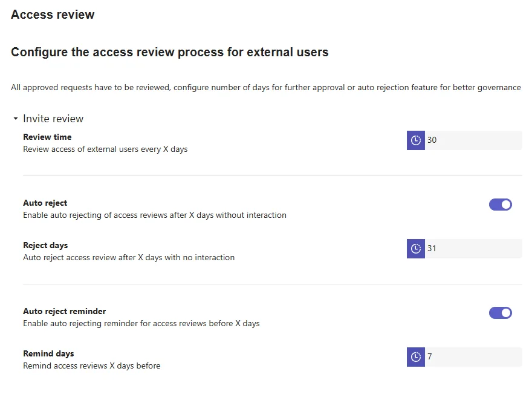Image resolution: width=532 pixels, height=400 pixels.
Task: Turn off the Auto reject reminder switch
Action: [x=500, y=313]
